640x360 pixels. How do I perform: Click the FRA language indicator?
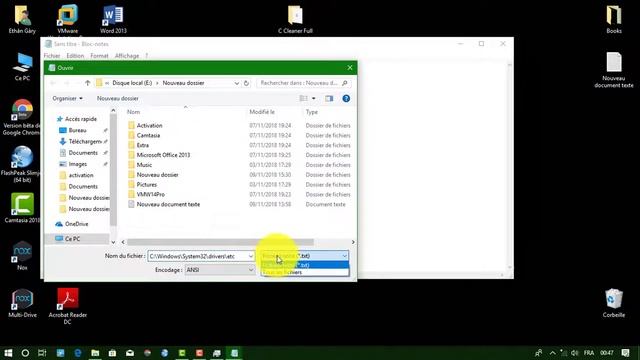coord(589,353)
